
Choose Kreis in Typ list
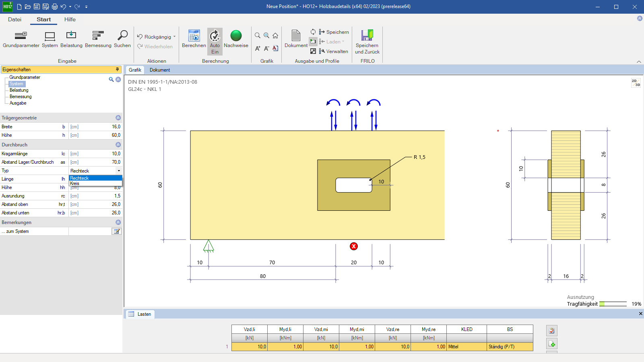95,183
